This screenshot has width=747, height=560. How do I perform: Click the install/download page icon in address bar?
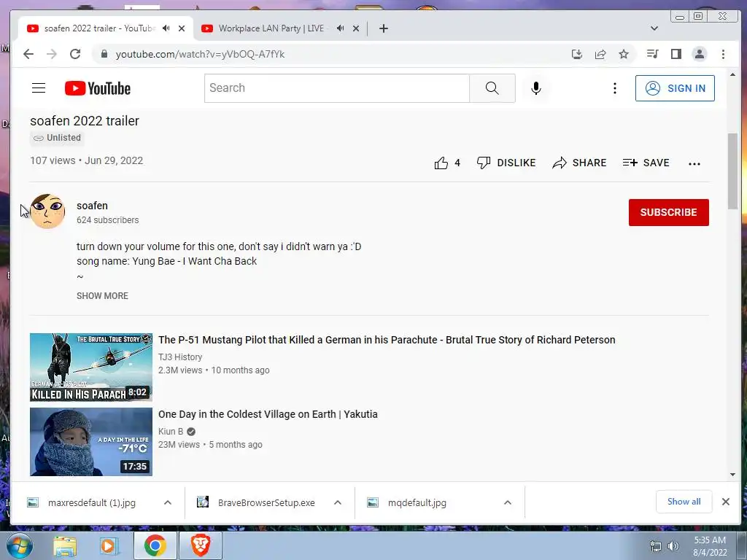click(577, 54)
